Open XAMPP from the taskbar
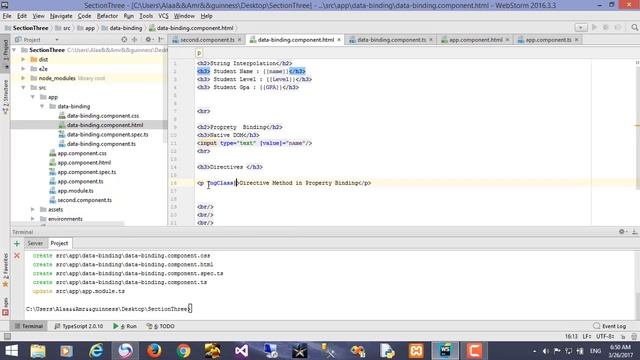The image size is (640, 360). [416, 351]
